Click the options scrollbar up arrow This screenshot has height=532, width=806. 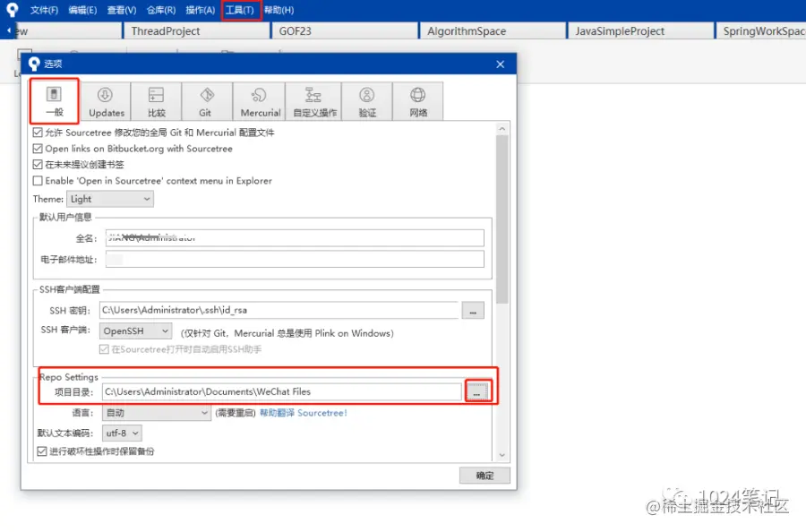[502, 128]
